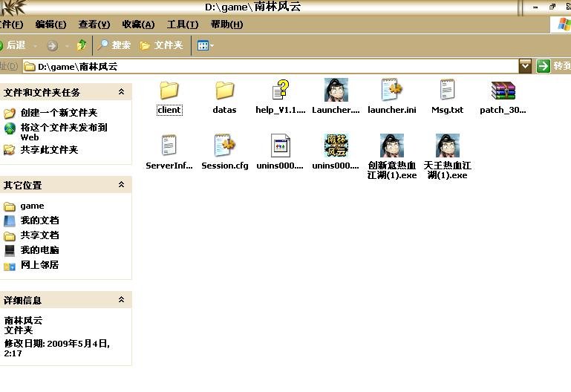Click the network places icon

pyautogui.click(x=10, y=266)
